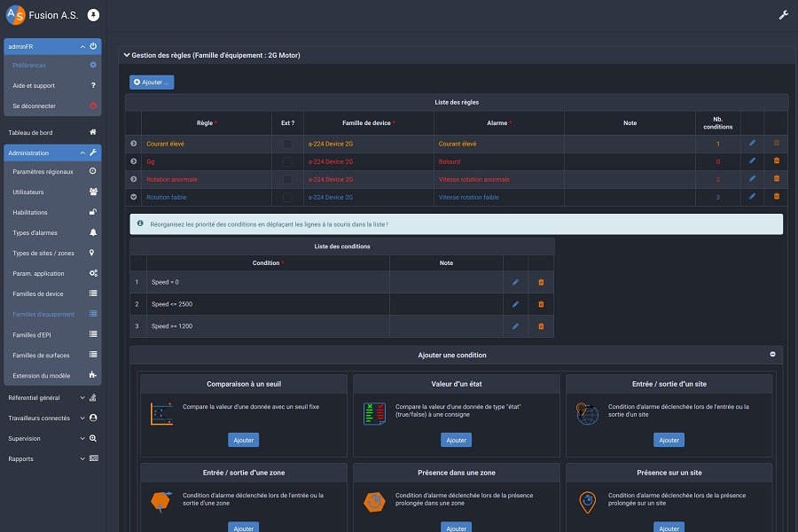Toggle Ext checkbox for Rotation faible
The width and height of the screenshot is (798, 532).
pyautogui.click(x=287, y=198)
